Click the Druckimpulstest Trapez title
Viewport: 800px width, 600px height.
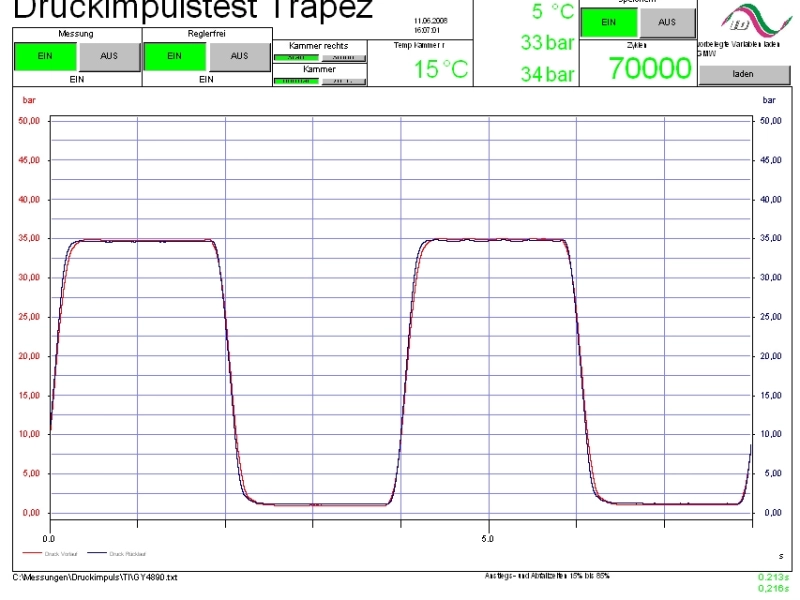click(193, 9)
